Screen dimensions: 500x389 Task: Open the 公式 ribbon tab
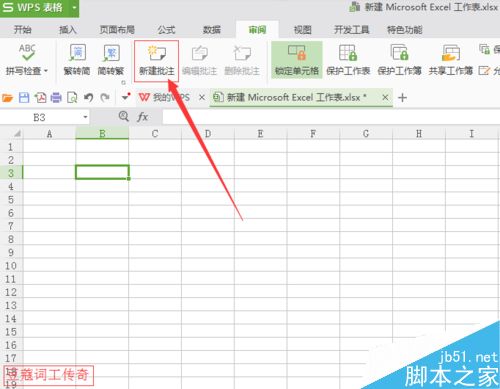click(x=166, y=30)
